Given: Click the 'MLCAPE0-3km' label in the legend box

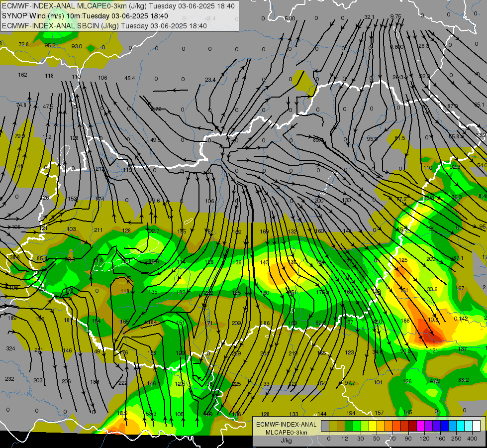Looking at the screenshot, I should (x=287, y=433).
